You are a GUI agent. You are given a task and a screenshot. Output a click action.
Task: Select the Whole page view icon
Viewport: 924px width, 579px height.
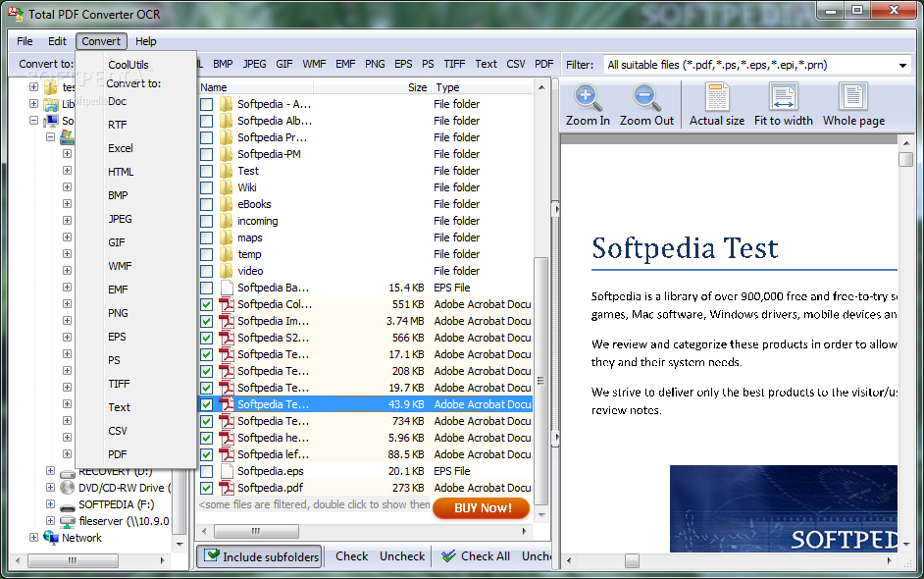coord(852,97)
